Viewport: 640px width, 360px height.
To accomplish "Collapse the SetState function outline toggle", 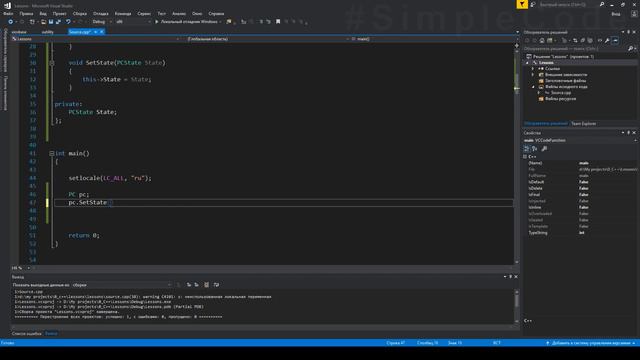I will click(52, 63).
